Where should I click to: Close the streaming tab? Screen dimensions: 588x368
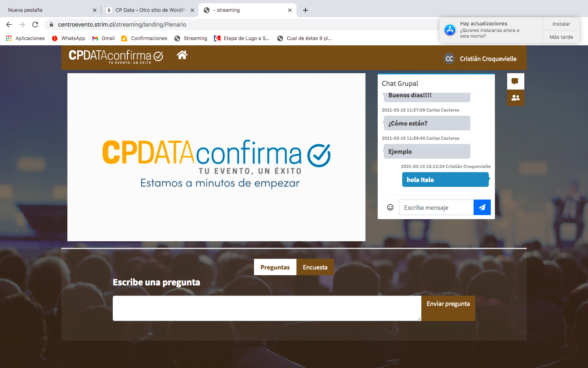[x=290, y=10]
